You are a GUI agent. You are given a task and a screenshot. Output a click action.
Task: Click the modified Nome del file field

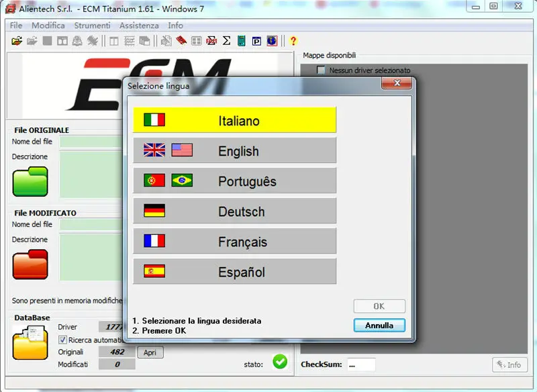pos(91,225)
